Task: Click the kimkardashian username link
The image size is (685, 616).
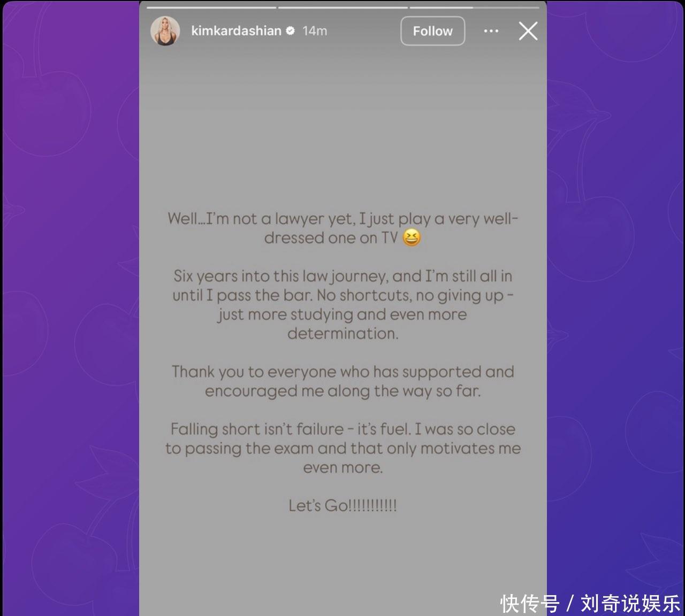Action: click(x=236, y=31)
